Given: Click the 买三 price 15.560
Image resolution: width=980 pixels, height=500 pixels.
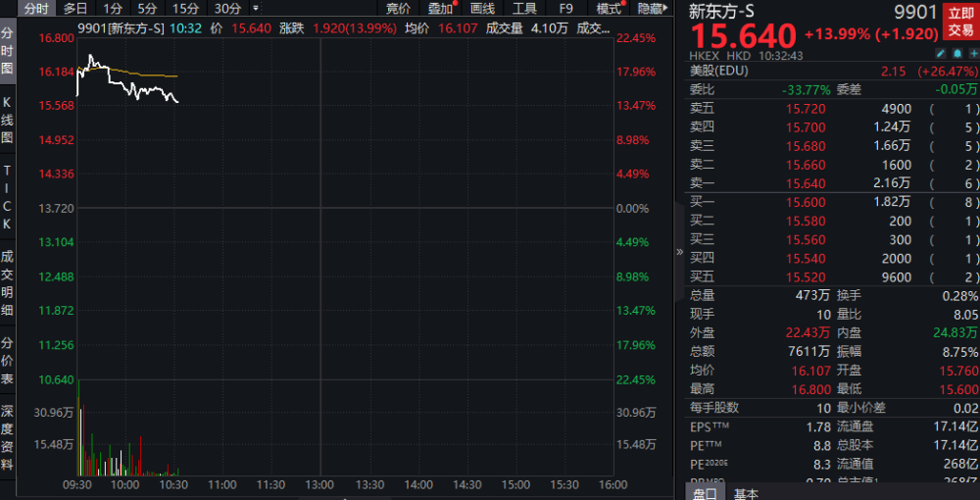Looking at the screenshot, I should (x=806, y=240).
